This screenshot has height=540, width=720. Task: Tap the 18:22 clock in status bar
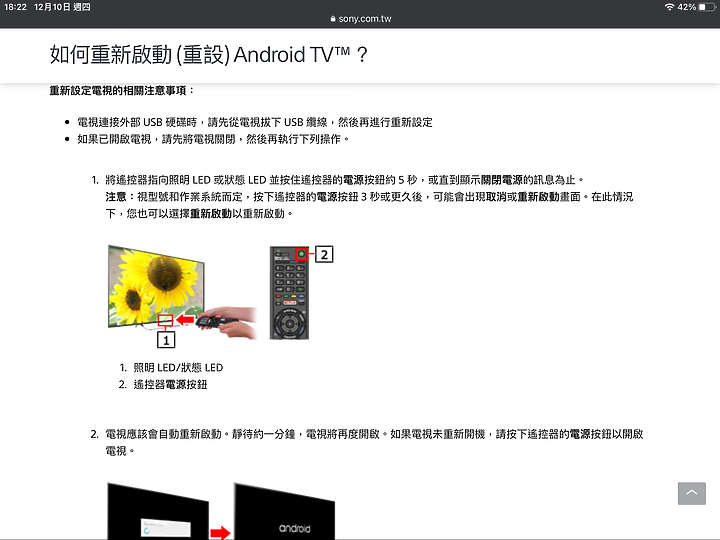coord(15,7)
